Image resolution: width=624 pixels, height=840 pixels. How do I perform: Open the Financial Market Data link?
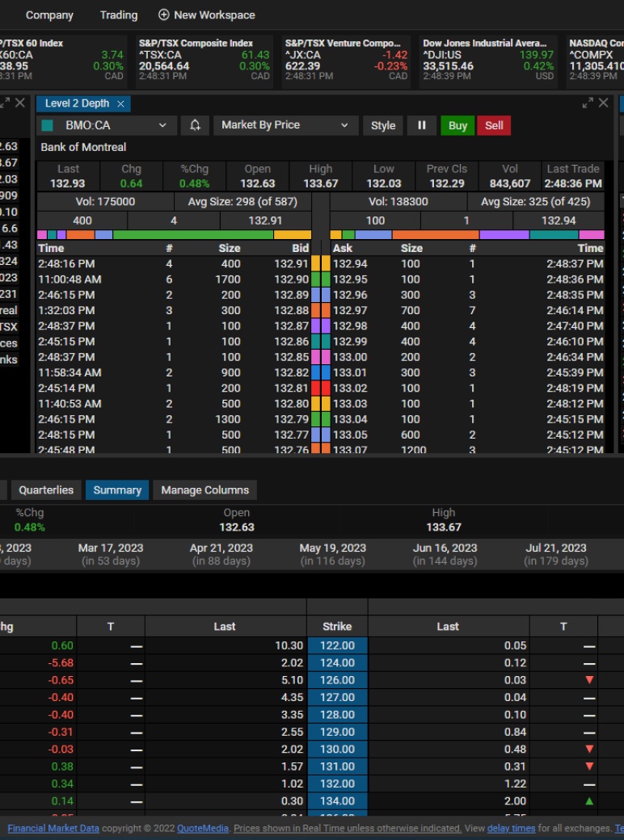tap(53, 828)
